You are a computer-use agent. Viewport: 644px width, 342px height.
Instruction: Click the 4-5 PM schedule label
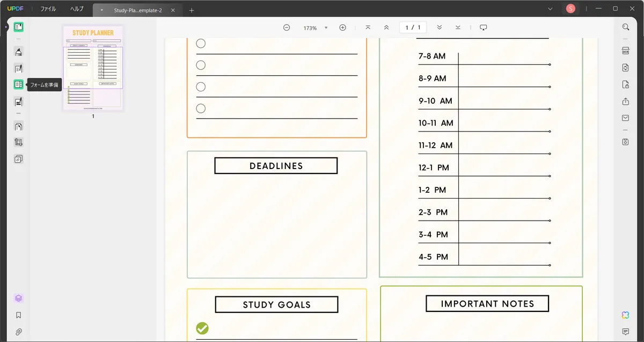[433, 257]
